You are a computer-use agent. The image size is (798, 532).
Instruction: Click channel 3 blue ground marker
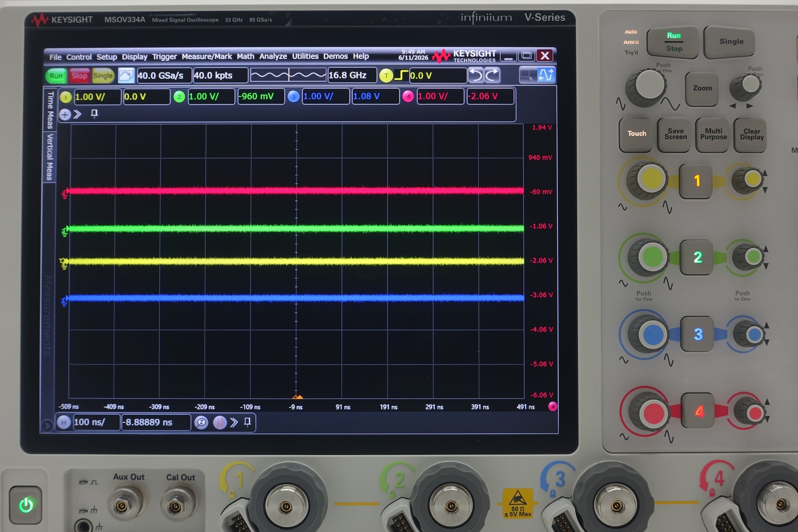click(65, 301)
